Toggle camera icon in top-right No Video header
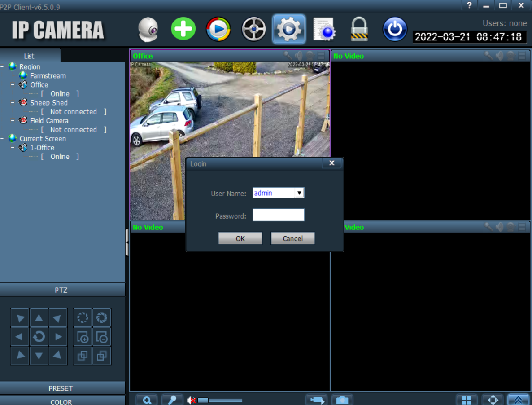Screen dimensions: 532x405 tap(510, 56)
